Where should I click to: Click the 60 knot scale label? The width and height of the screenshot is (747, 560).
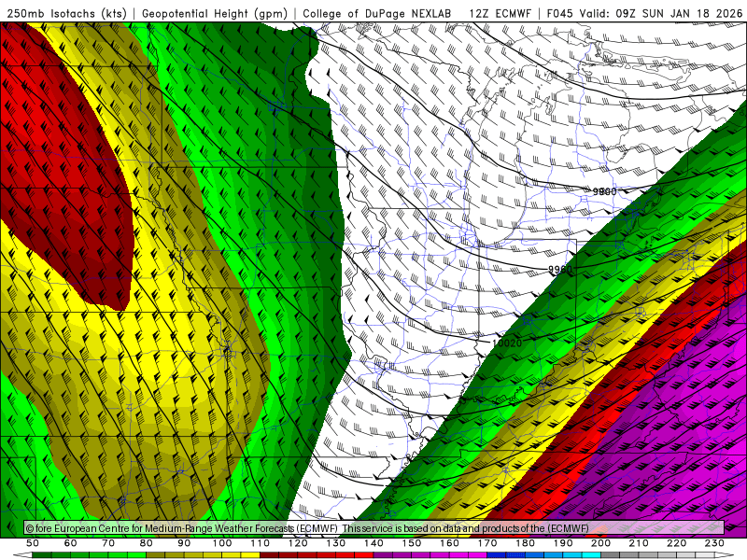click(x=71, y=543)
